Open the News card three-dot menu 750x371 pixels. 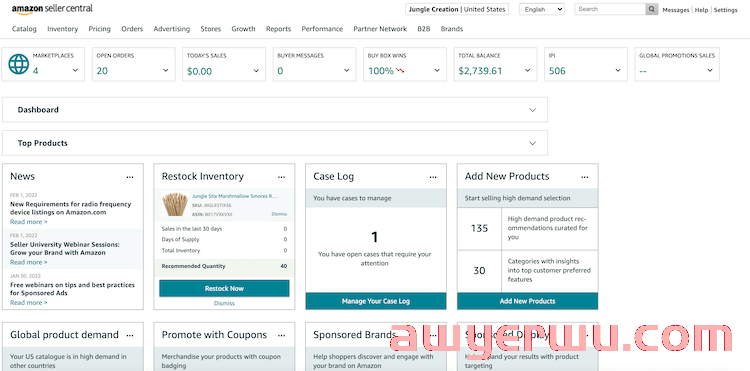point(130,177)
